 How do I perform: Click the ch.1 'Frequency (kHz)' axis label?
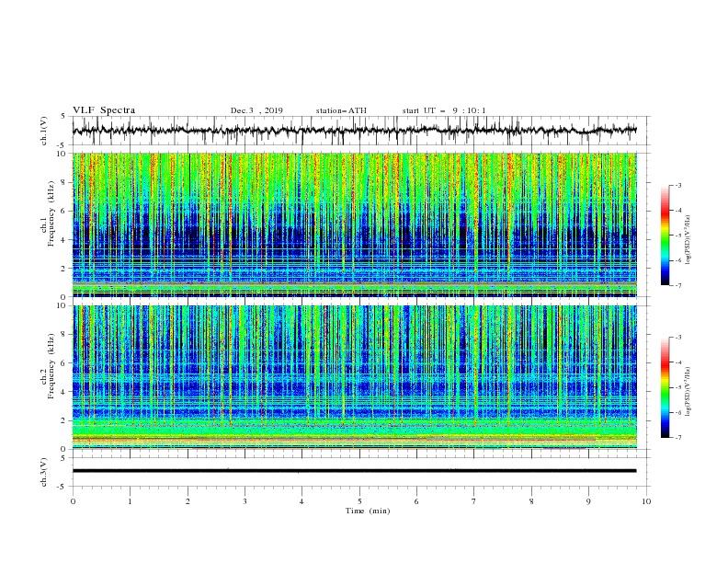(x=51, y=213)
